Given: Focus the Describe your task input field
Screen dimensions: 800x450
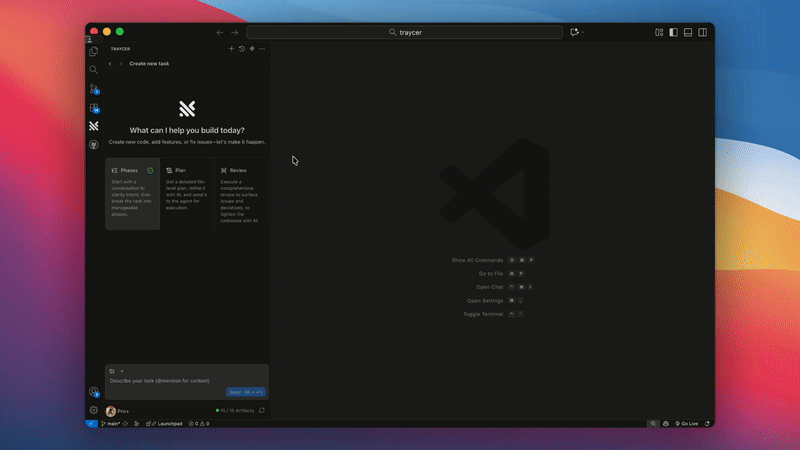Looking at the screenshot, I should point(187,381).
